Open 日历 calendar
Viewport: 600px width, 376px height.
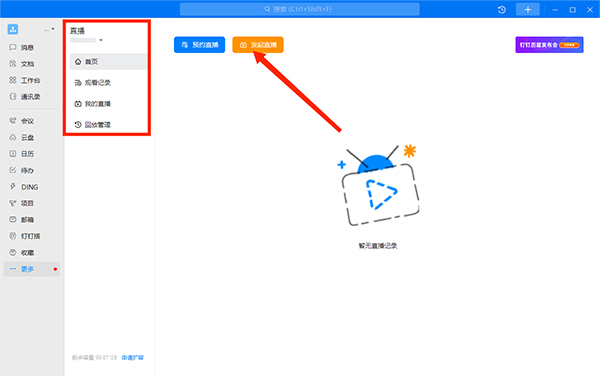(x=21, y=154)
